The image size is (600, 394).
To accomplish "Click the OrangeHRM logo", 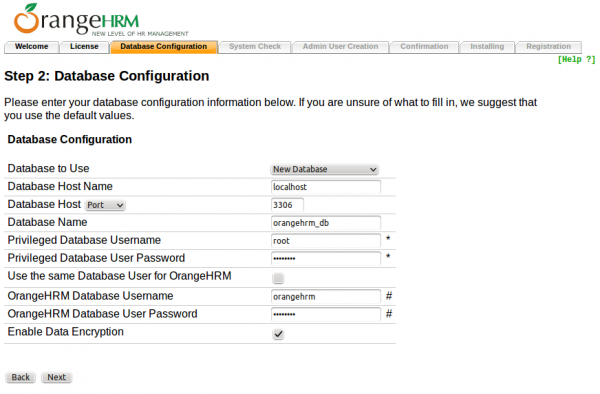I will (101, 20).
